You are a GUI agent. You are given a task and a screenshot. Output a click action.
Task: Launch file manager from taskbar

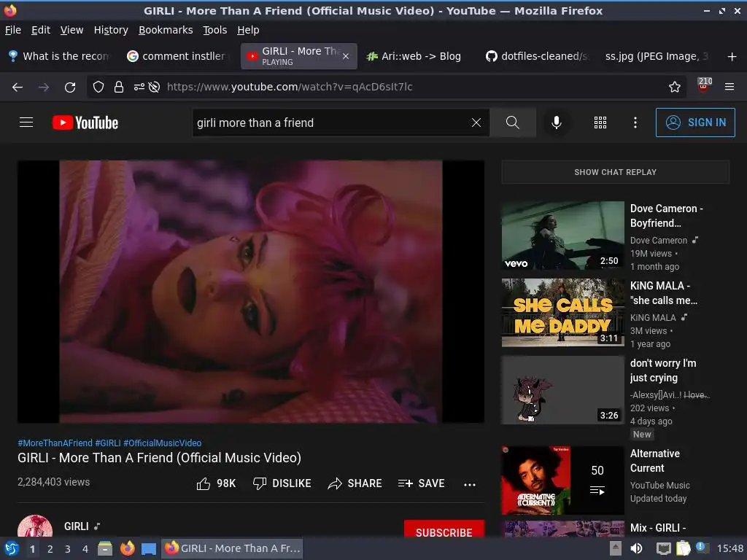coord(105,548)
